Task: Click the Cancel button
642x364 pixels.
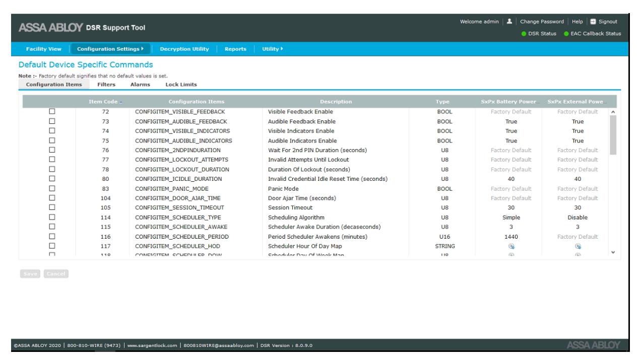Action: coord(55,274)
